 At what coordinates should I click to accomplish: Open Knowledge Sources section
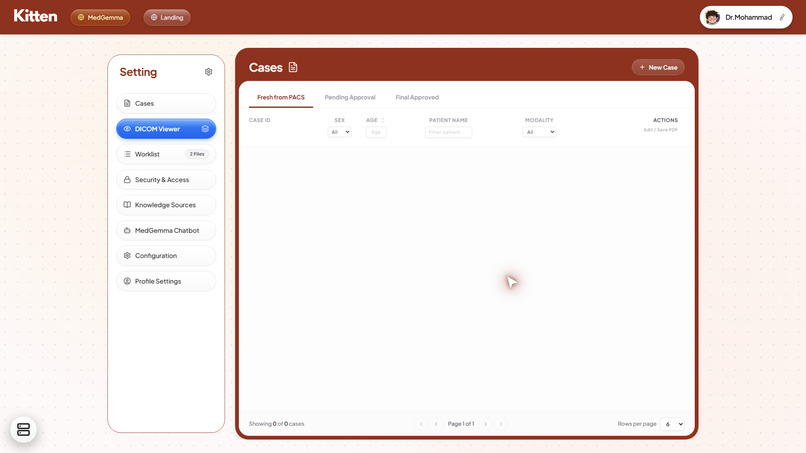tap(166, 205)
